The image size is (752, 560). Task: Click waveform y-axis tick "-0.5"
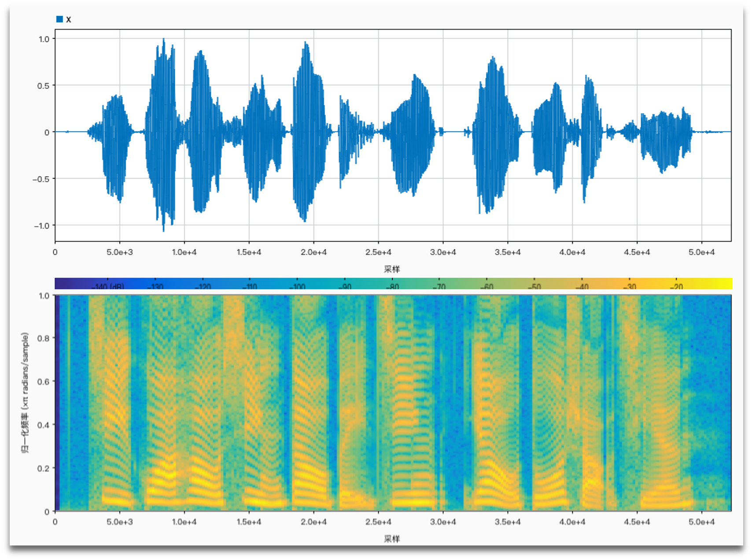click(x=41, y=179)
